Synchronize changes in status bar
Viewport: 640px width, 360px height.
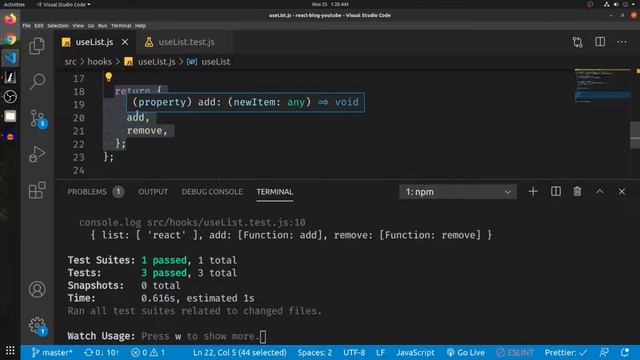coord(101,353)
